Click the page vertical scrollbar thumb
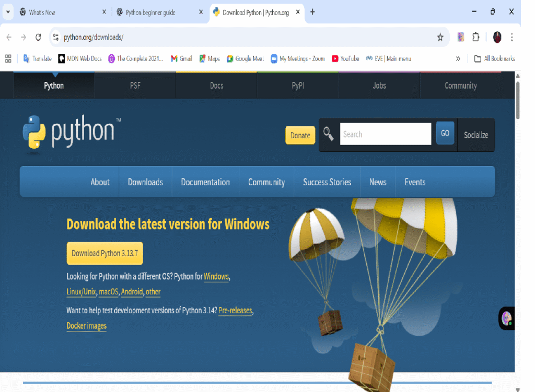535x392 pixels. coord(518,99)
